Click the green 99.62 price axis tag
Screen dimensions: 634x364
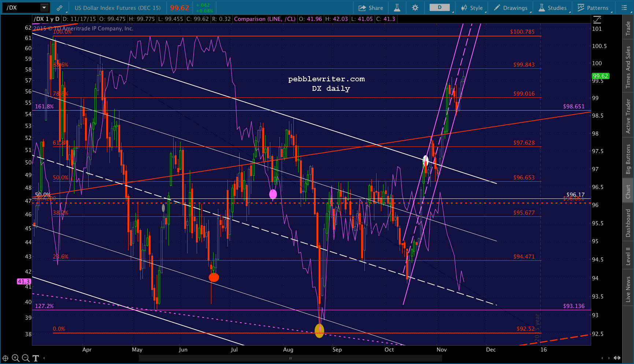[600, 76]
